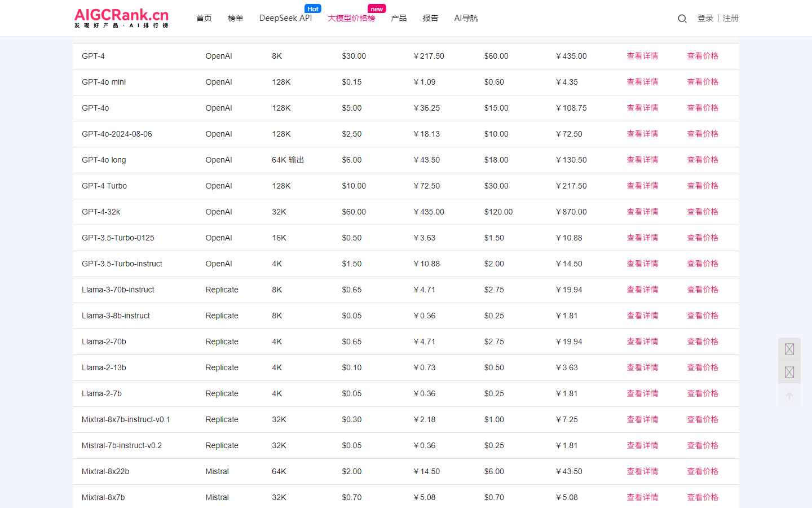Image resolution: width=812 pixels, height=508 pixels.
Task: Open the 榜单 menu item
Action: click(x=236, y=18)
